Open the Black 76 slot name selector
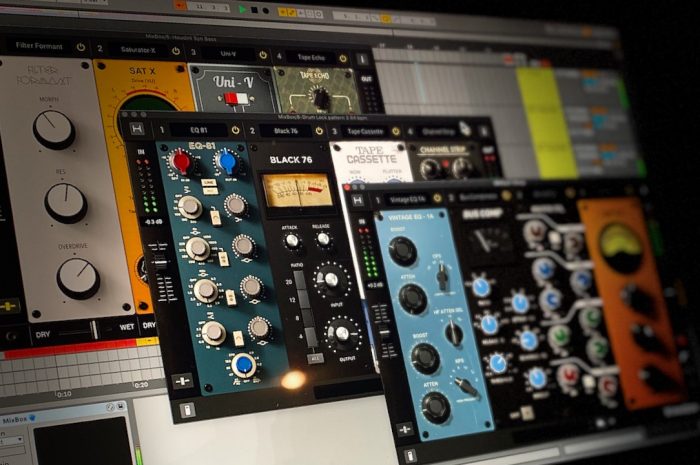700x465 pixels. click(286, 131)
